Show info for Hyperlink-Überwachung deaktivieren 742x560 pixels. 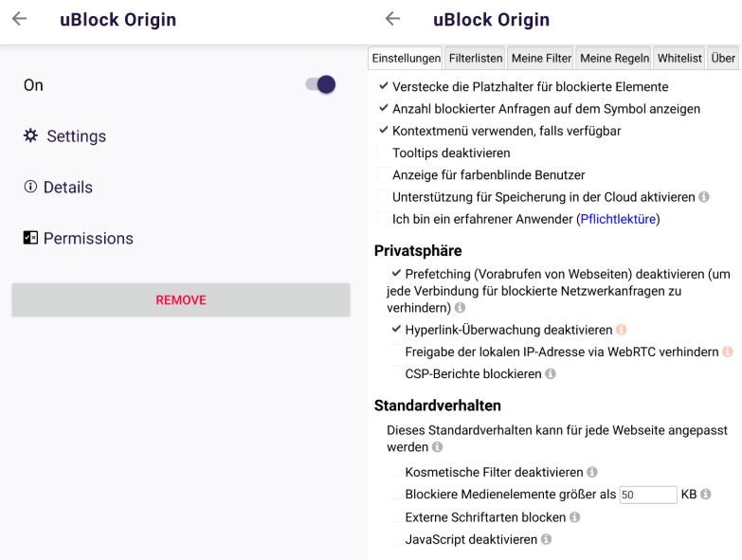tap(622, 330)
